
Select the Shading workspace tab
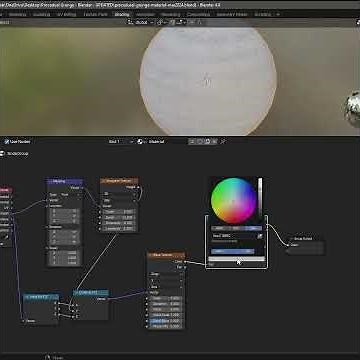tap(122, 14)
